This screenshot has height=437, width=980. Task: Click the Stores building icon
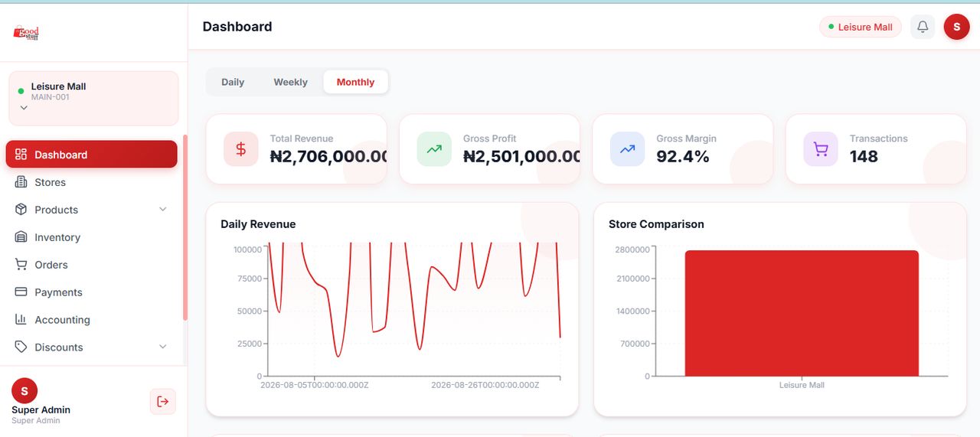click(x=21, y=181)
